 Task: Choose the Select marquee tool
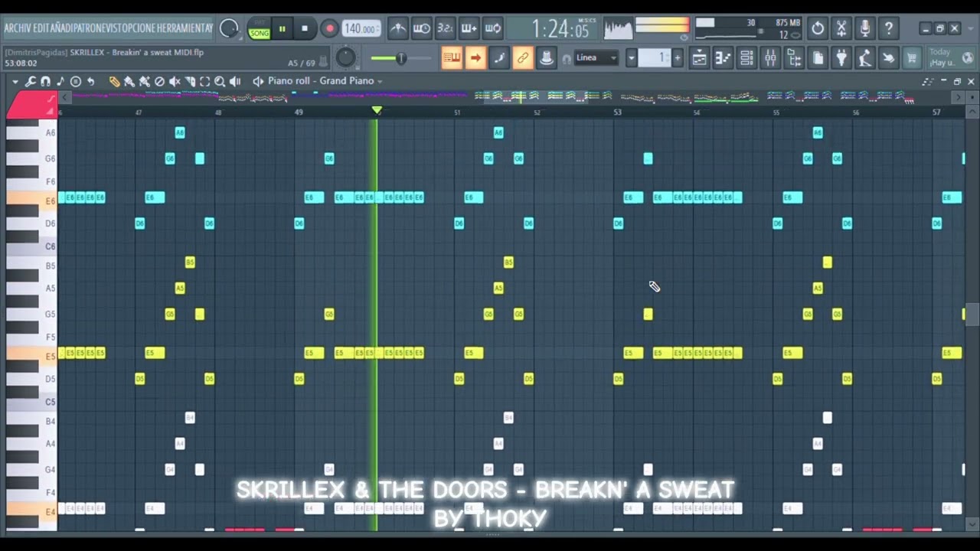click(x=204, y=81)
